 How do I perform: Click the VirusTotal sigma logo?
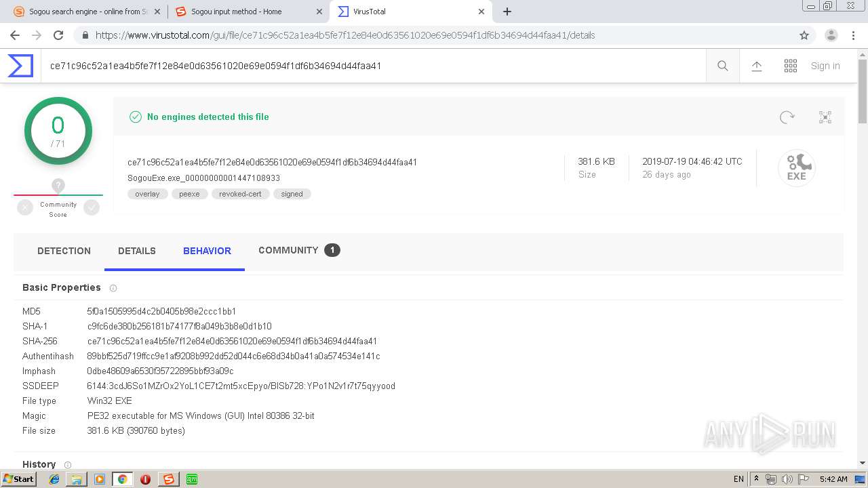click(20, 66)
